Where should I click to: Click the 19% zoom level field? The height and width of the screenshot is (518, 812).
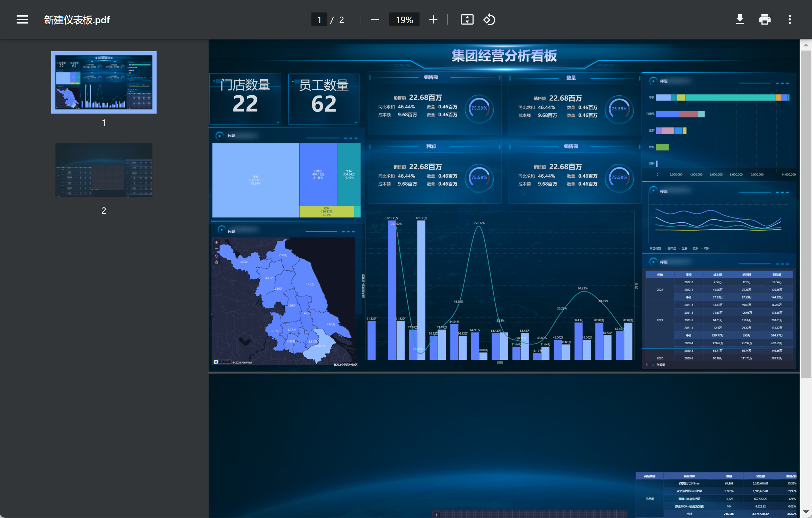(x=404, y=20)
